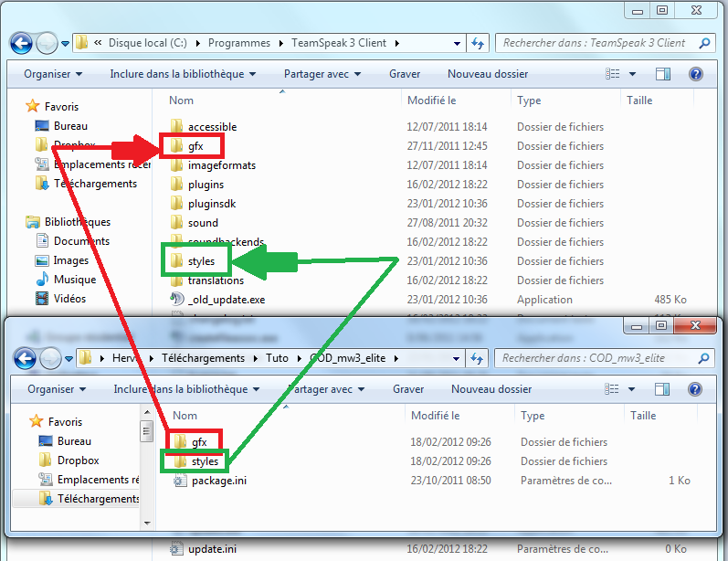This screenshot has width=728, height=561.
Task: Select Bibliothèques in top window sidebar
Action: [69, 222]
